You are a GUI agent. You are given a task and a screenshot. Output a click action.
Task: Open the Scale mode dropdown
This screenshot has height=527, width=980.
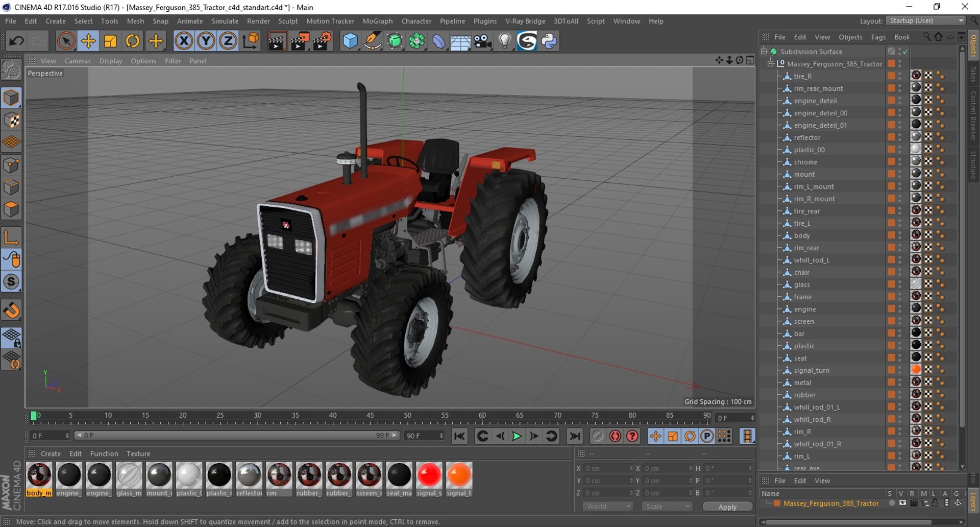pos(667,507)
